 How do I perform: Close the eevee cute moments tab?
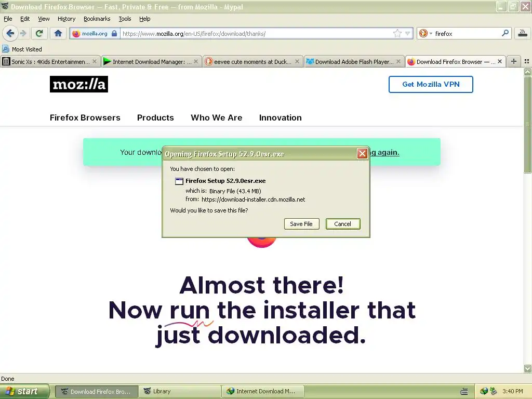(297, 61)
